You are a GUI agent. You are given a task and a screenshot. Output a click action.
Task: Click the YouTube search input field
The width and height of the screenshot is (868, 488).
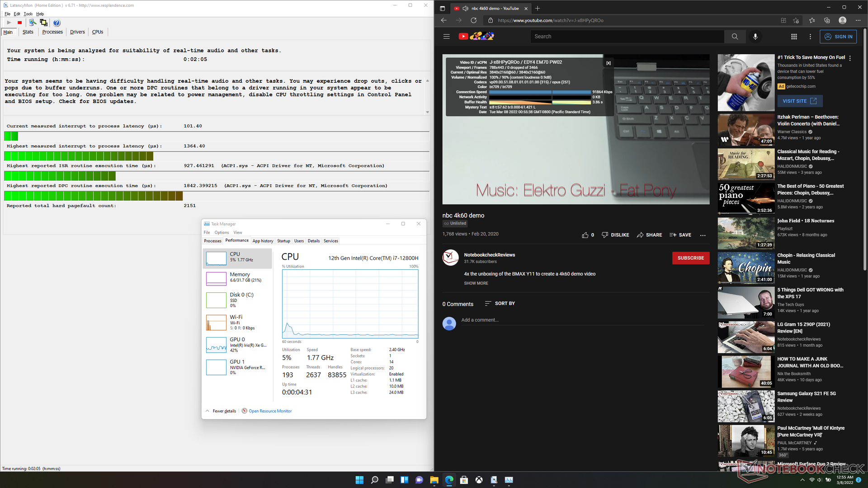[627, 37]
